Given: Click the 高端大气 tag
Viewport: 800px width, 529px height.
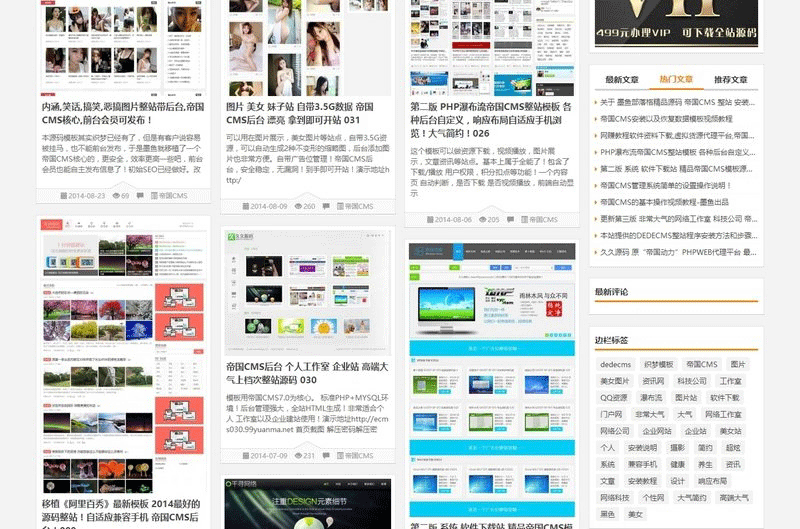Looking at the screenshot, I should (734, 498).
